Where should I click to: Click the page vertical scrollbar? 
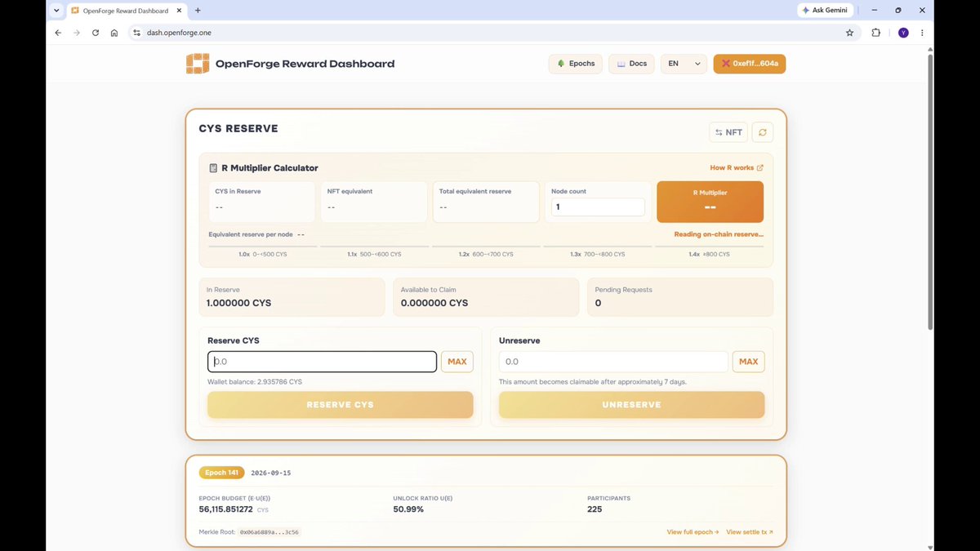[x=932, y=192]
